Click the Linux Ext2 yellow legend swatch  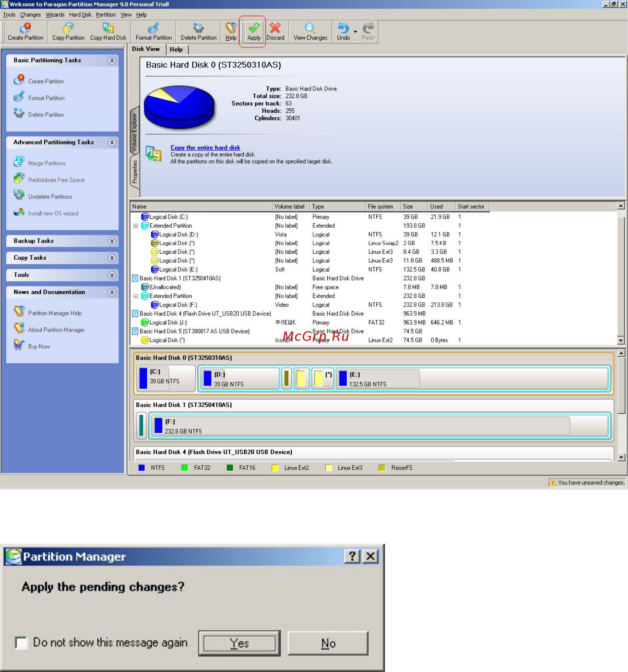pyautogui.click(x=275, y=468)
